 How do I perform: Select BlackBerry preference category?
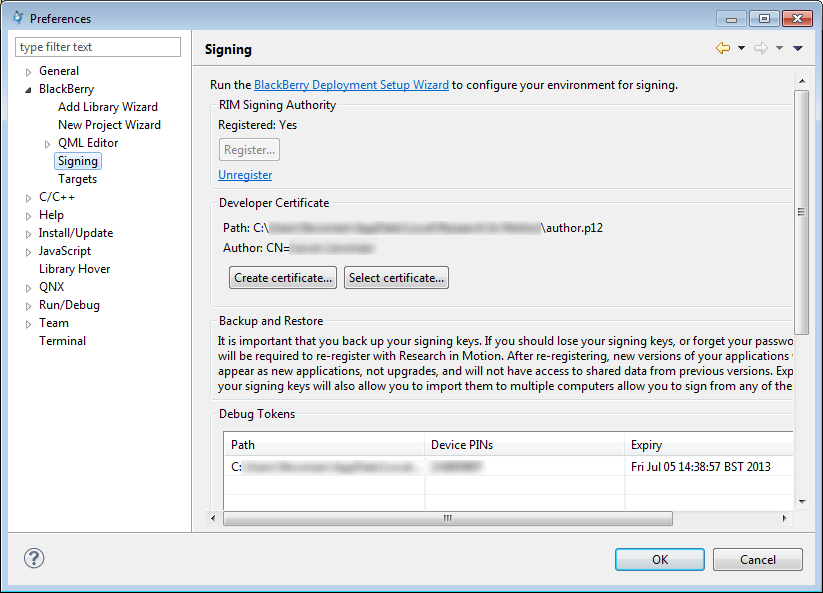66,89
